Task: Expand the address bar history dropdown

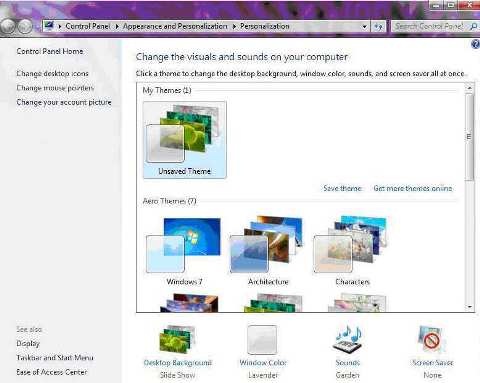Action: coord(365,26)
